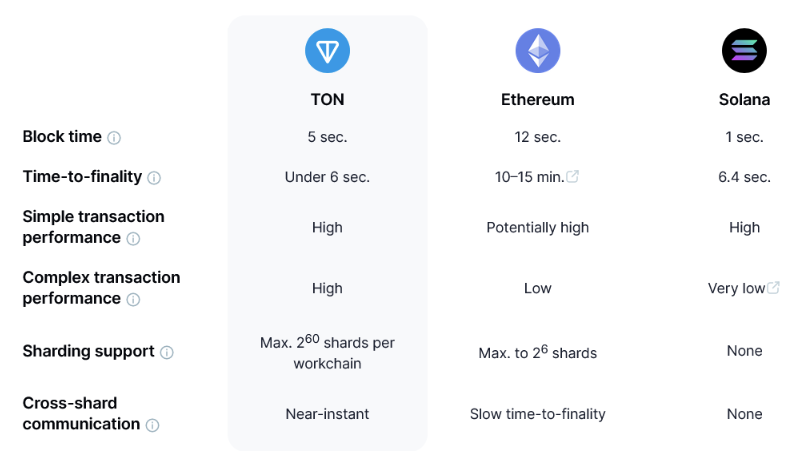Click info icon next to Sharding support
This screenshot has width=812, height=451.
click(167, 353)
